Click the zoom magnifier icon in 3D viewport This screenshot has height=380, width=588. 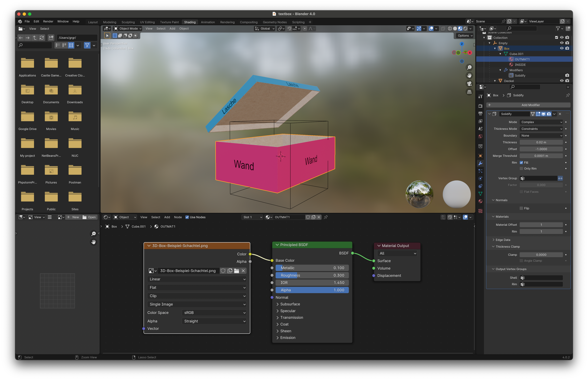coord(469,67)
